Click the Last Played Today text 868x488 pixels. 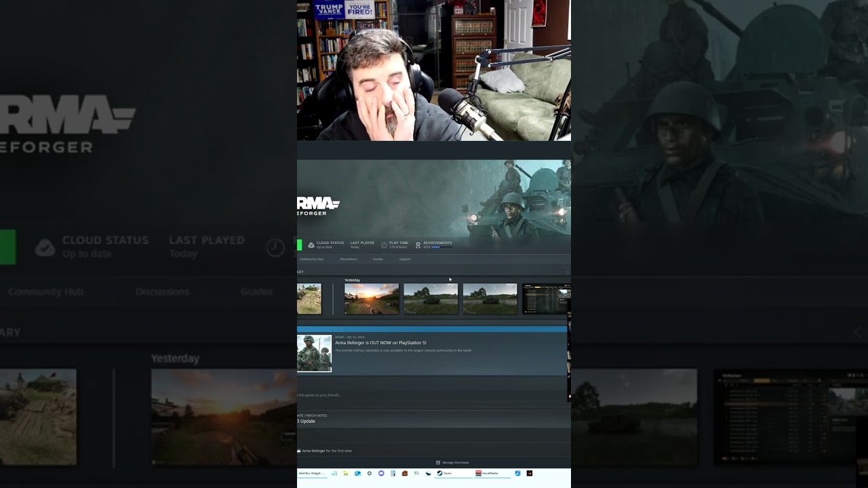tap(362, 245)
